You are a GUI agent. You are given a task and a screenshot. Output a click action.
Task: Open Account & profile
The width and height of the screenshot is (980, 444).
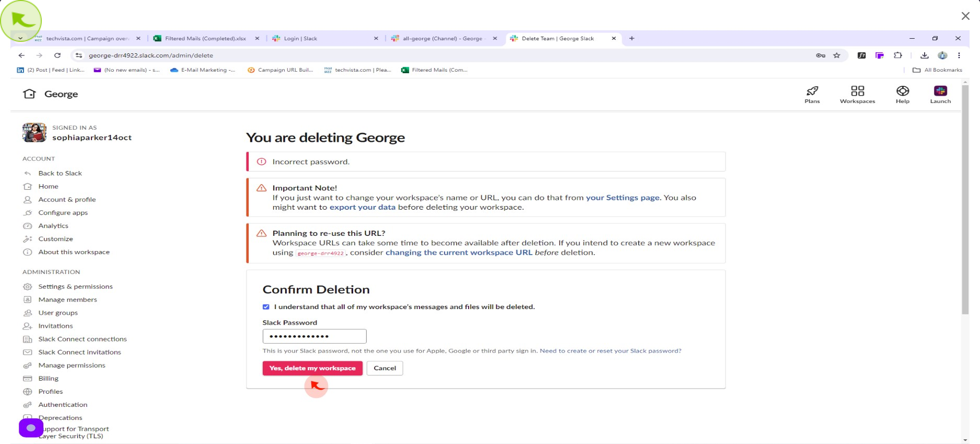coord(67,199)
